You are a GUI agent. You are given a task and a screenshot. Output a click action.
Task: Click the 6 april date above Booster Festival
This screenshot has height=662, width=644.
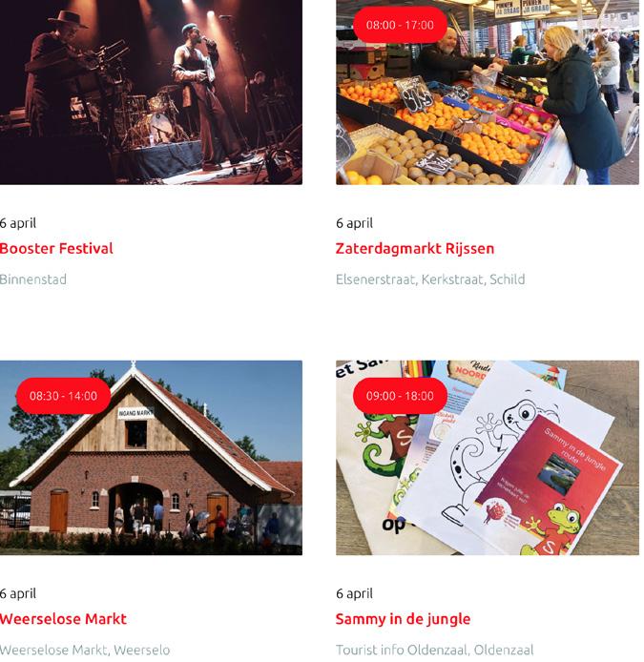coord(18,223)
